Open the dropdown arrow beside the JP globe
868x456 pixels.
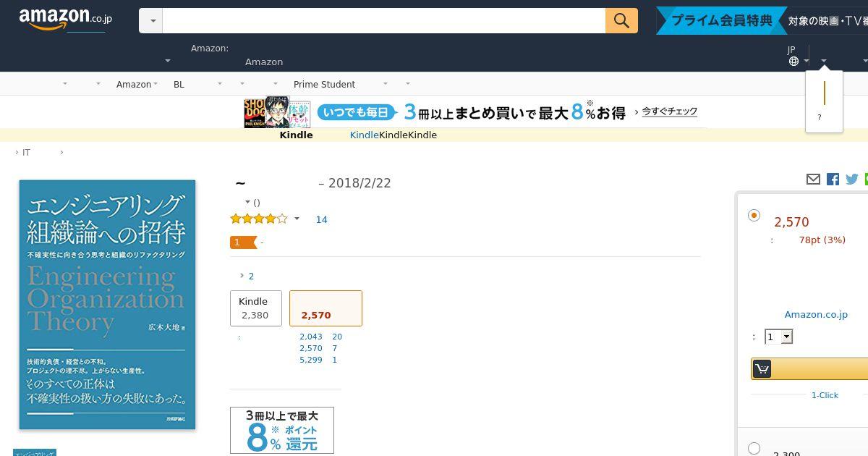(x=807, y=62)
